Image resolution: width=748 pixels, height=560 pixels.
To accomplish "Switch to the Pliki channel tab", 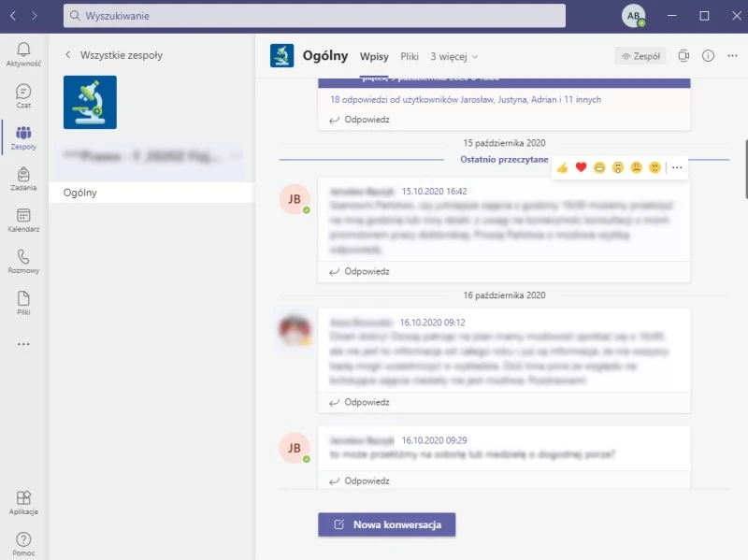I will pyautogui.click(x=410, y=56).
